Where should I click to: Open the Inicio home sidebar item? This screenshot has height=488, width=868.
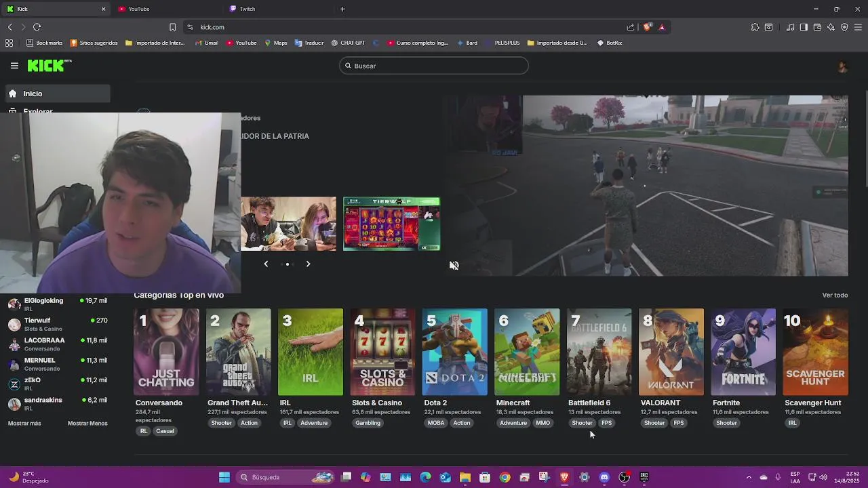[58, 94]
